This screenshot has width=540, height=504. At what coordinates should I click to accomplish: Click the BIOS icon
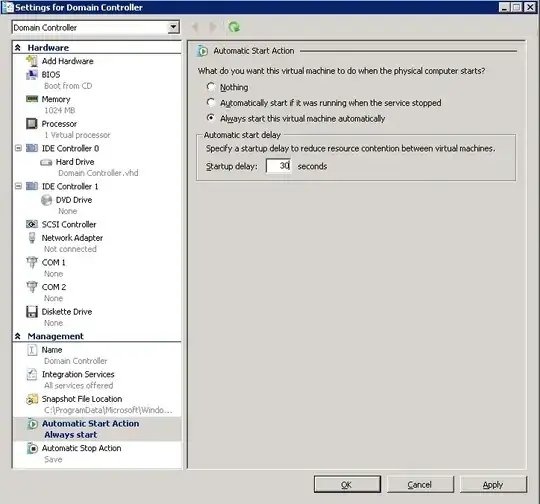coord(32,74)
